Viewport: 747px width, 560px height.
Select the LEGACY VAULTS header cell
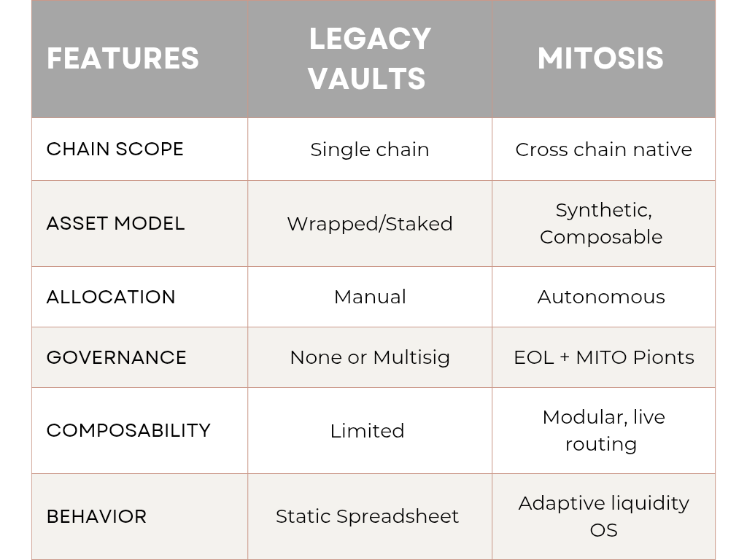370,59
